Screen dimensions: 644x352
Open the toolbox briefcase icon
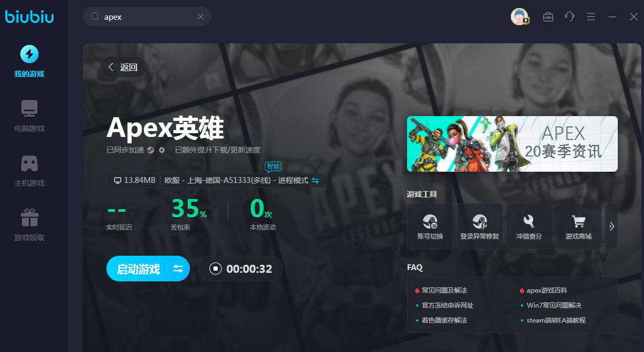548,17
